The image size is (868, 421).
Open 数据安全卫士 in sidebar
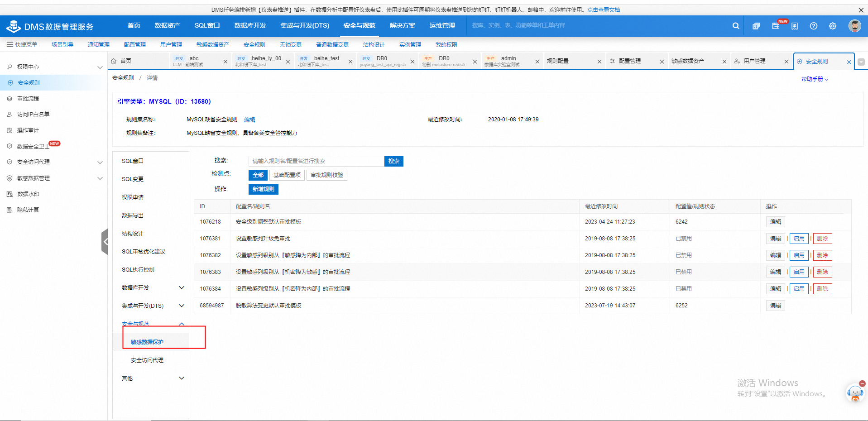pos(33,146)
